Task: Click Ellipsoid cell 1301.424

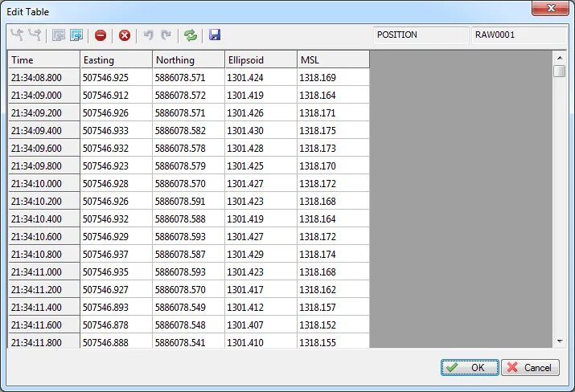Action: pos(261,77)
